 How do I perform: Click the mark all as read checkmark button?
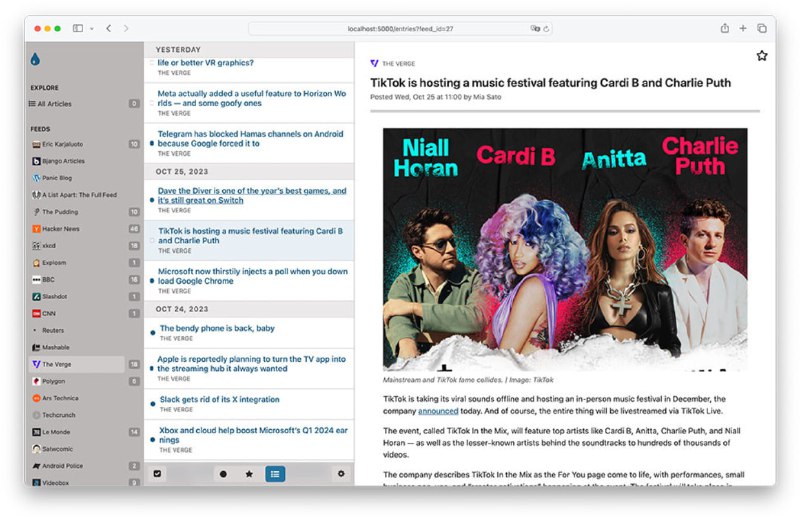[157, 473]
